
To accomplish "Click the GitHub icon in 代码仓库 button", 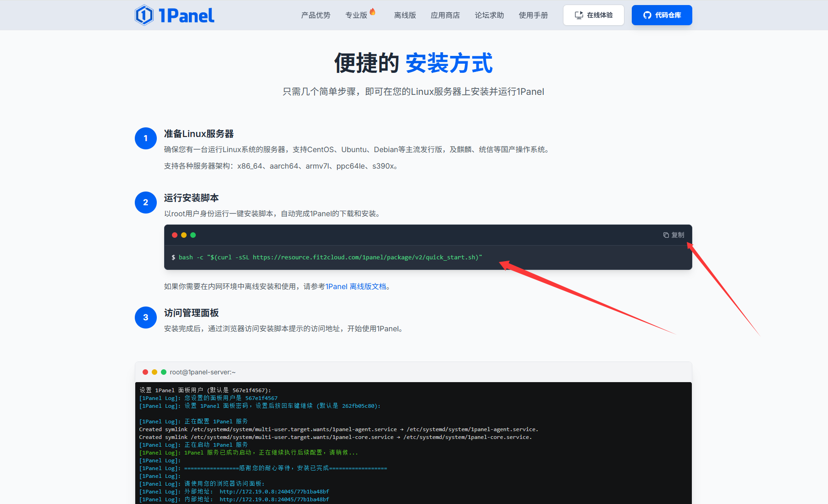I will 647,15.
